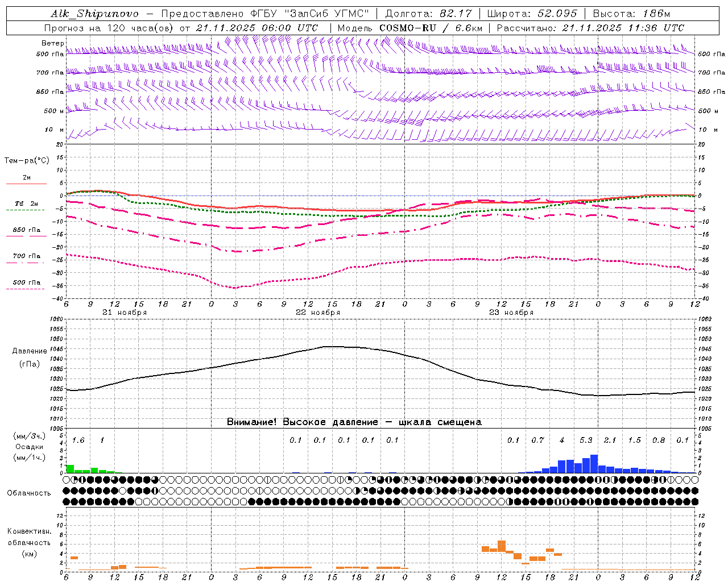
Task: Click the tallest orange convective cloud bar
Action: click(502, 546)
